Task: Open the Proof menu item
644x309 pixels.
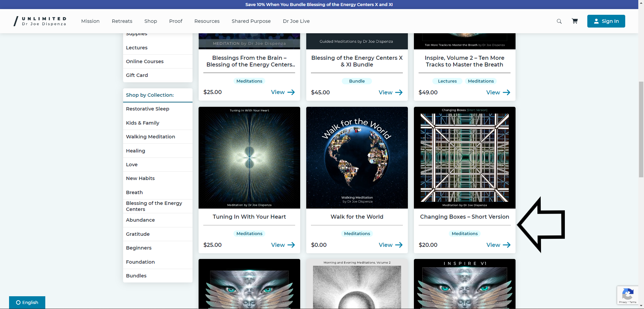Action: point(176,21)
